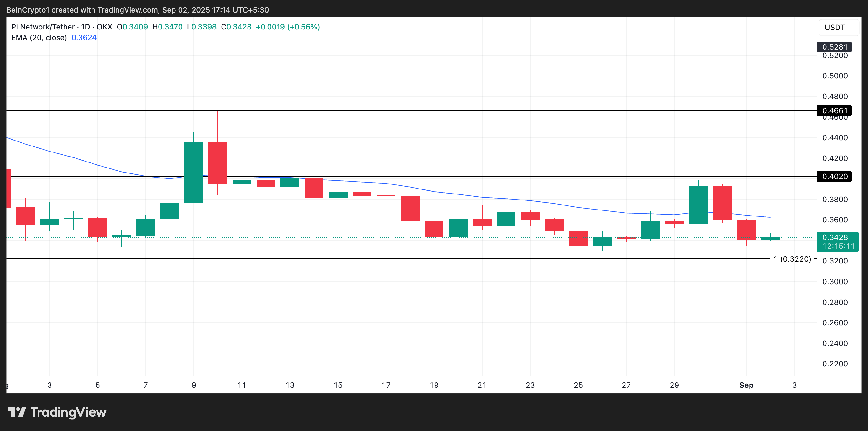Click the 0.3200 price scale tick

[835, 261]
